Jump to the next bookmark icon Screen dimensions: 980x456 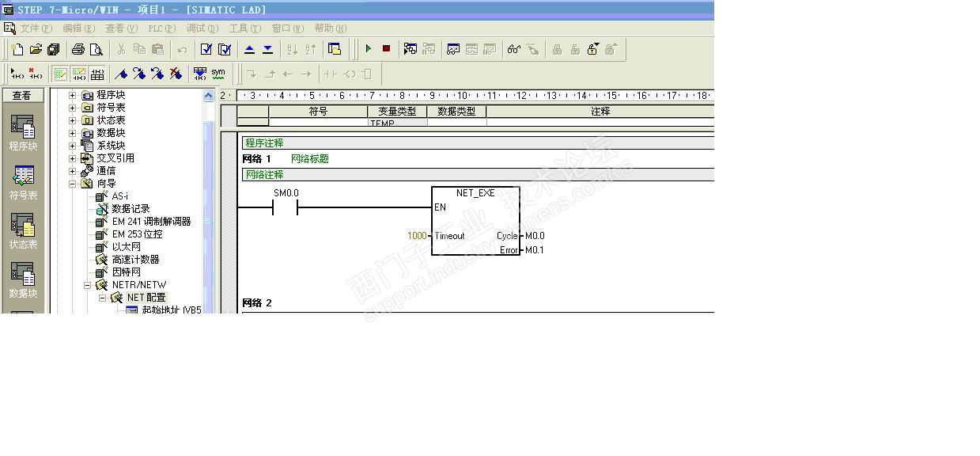[x=139, y=74]
